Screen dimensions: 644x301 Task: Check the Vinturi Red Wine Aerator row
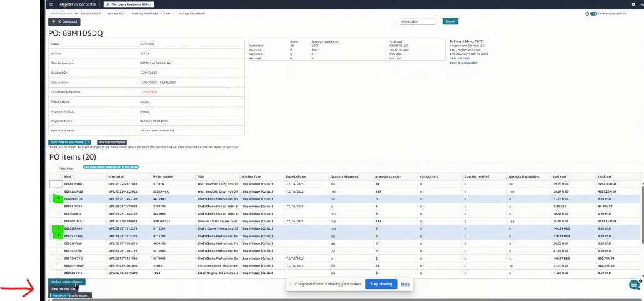(x=58, y=265)
